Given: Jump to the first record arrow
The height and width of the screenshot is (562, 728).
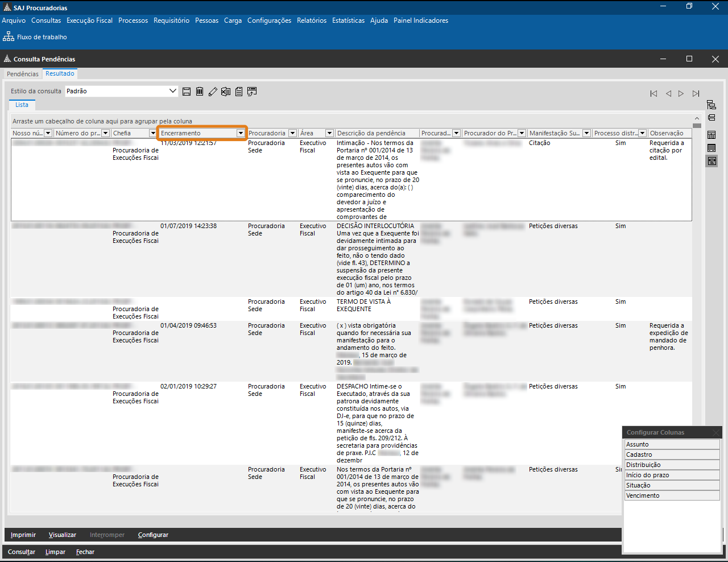Looking at the screenshot, I should 653,94.
